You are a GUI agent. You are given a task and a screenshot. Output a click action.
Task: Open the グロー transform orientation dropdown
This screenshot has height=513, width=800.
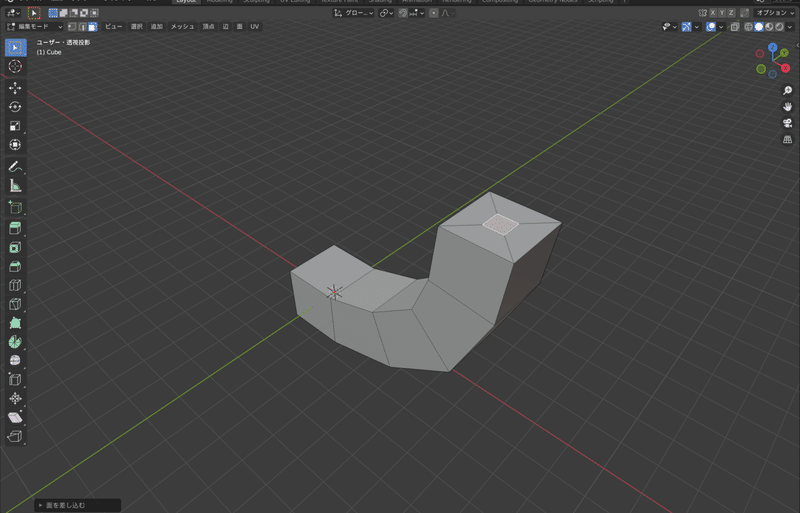click(354, 13)
